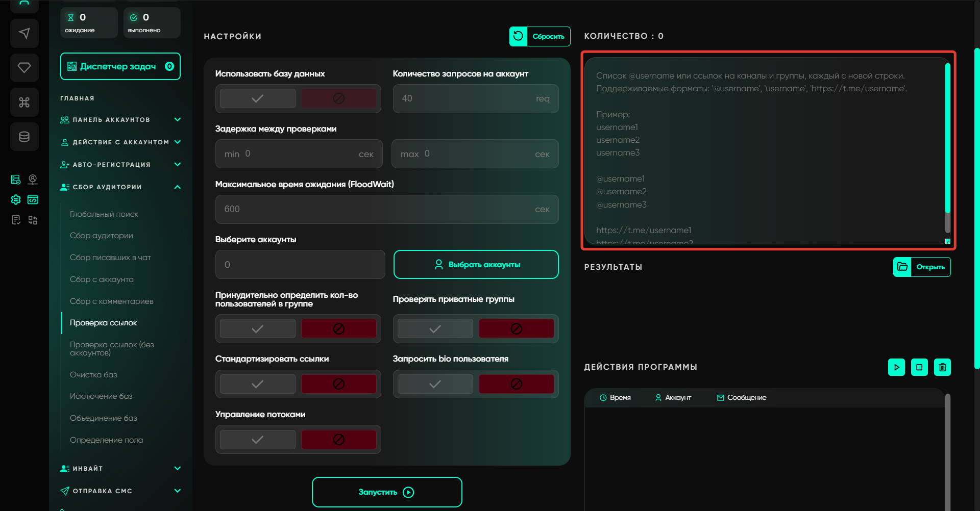Enable Стандартизировать ссылки checkmark toggle
980x511 pixels.
click(x=258, y=384)
